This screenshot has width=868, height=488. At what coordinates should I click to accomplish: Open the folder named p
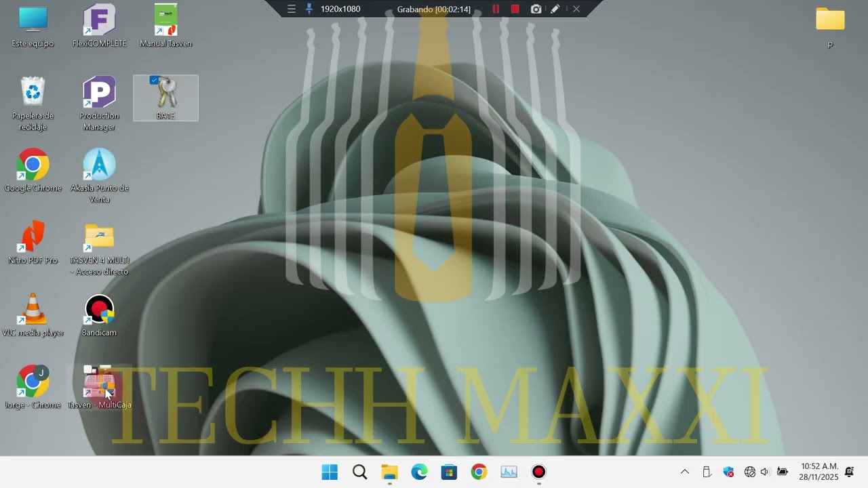tap(830, 27)
